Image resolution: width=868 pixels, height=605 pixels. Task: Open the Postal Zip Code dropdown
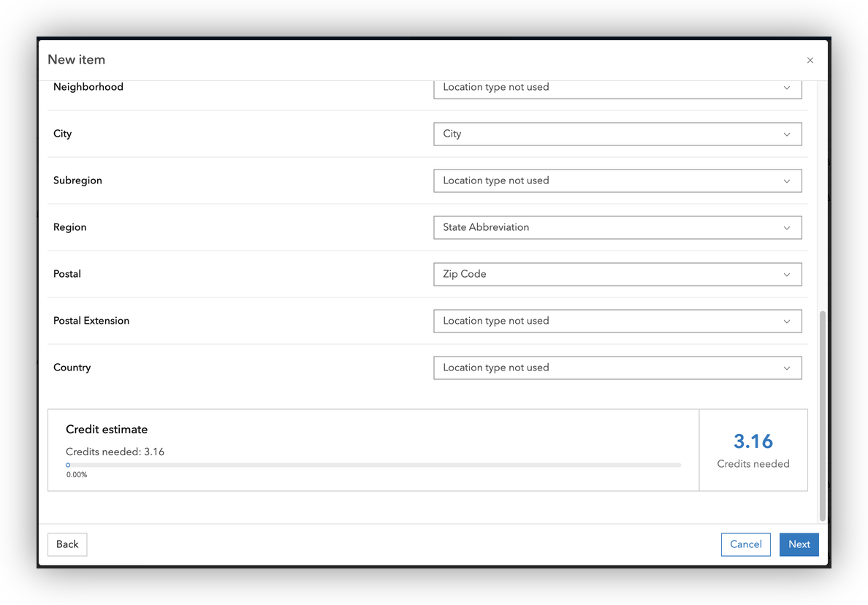[x=617, y=274]
